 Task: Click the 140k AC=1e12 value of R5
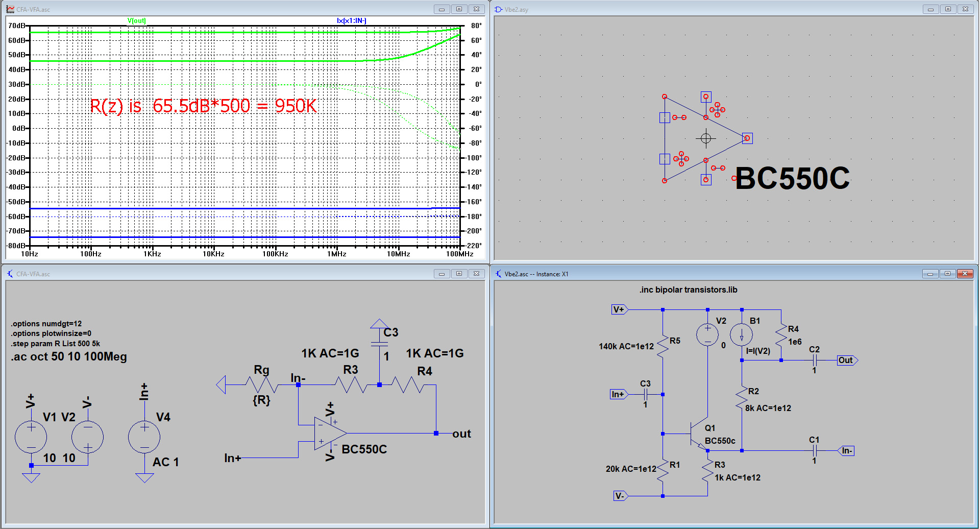626,346
